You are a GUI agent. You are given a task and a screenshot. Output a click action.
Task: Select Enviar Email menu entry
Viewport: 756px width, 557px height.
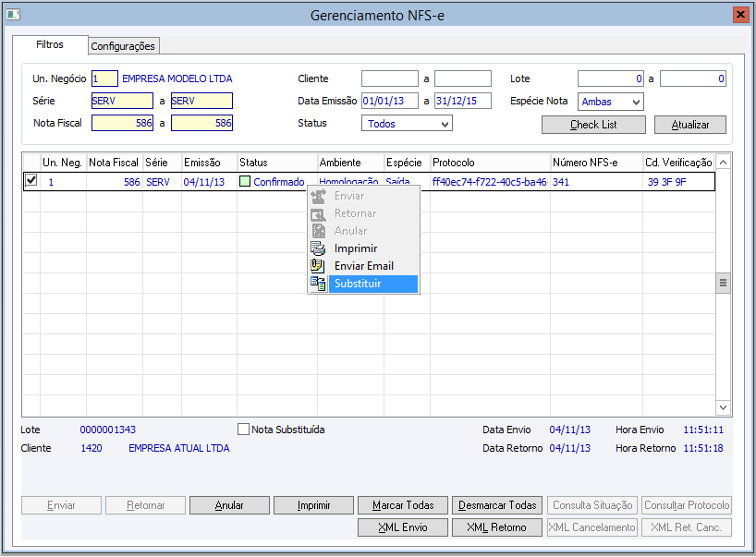(x=363, y=266)
